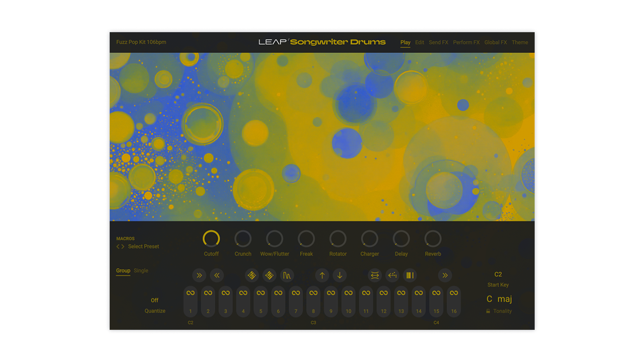Switch to the Edit tab
644x362 pixels.
coord(420,42)
